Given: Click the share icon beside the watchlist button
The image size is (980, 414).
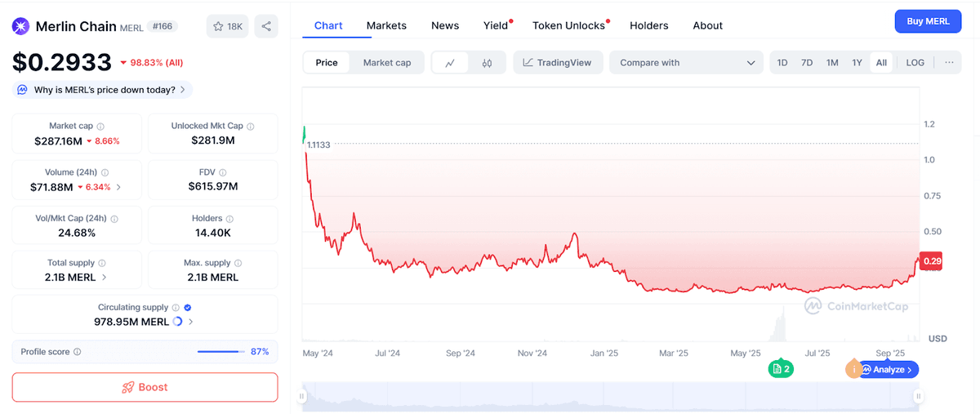Looking at the screenshot, I should point(266,26).
